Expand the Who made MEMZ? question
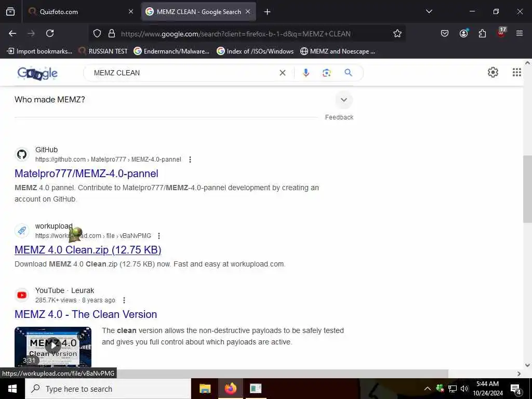This screenshot has width=532, height=399. pyautogui.click(x=183, y=100)
